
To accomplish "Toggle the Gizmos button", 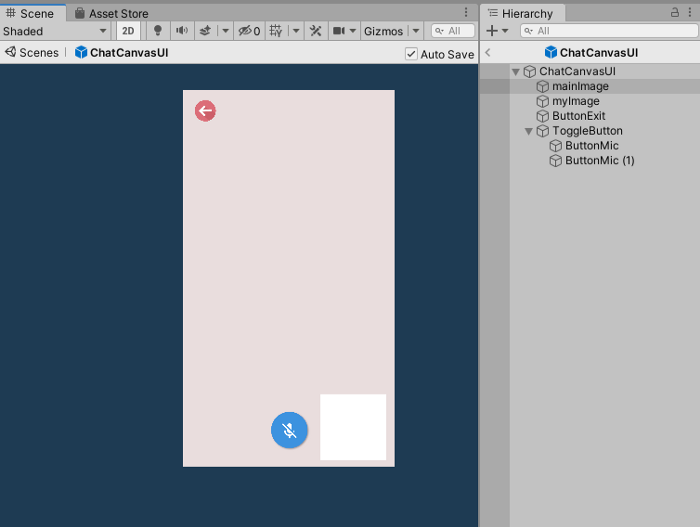I will point(383,31).
